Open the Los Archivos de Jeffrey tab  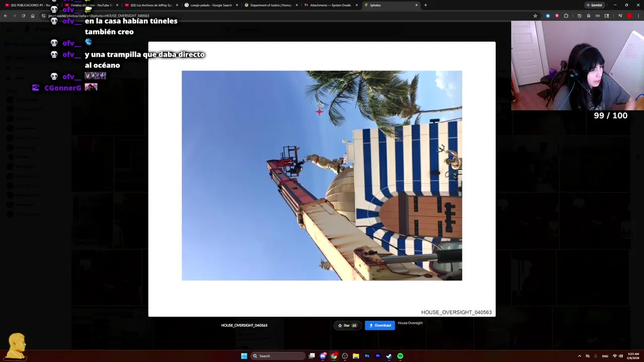click(151, 5)
